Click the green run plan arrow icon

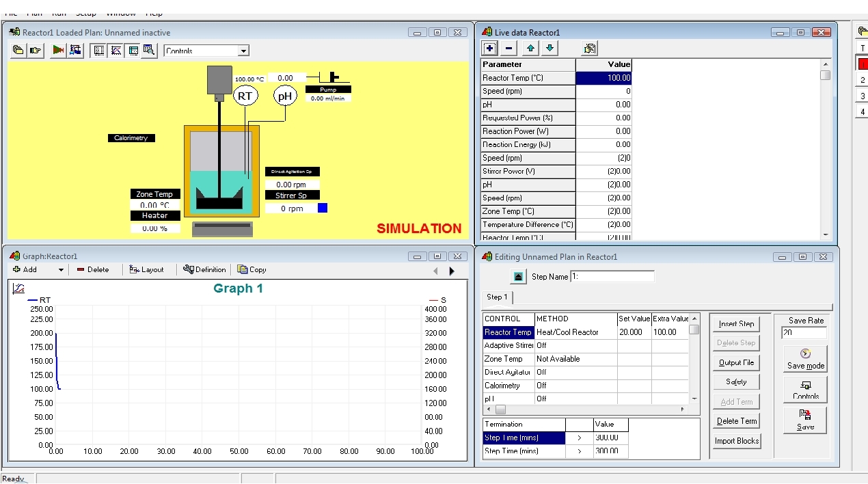coord(58,50)
